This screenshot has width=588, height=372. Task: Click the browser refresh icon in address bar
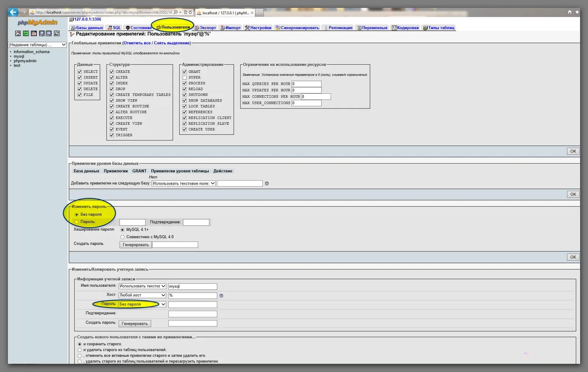190,12
